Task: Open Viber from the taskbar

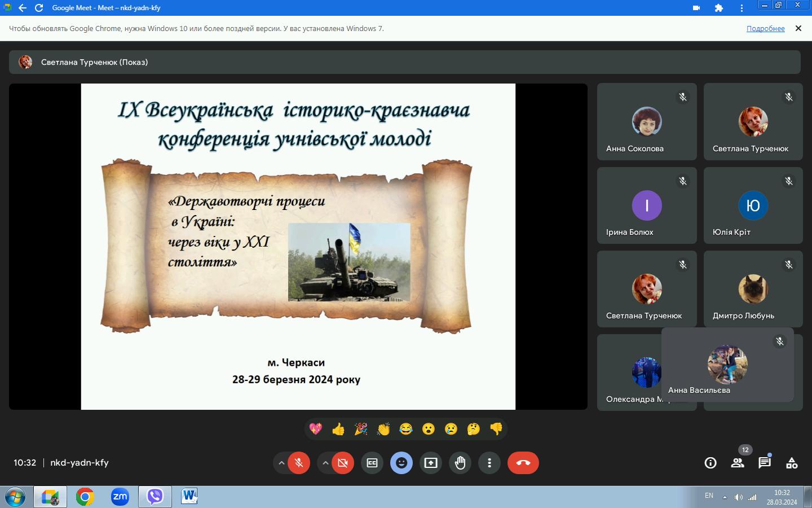Action: pos(155,497)
